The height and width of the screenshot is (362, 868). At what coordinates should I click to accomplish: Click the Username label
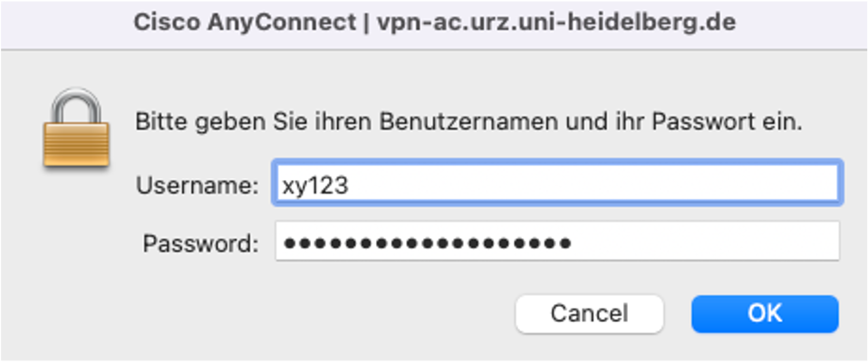[x=198, y=186]
